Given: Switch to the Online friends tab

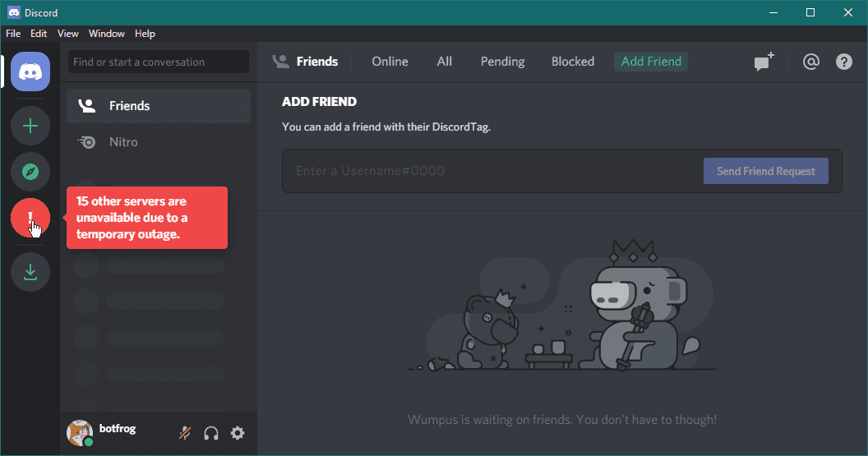Looking at the screenshot, I should pyautogui.click(x=390, y=62).
